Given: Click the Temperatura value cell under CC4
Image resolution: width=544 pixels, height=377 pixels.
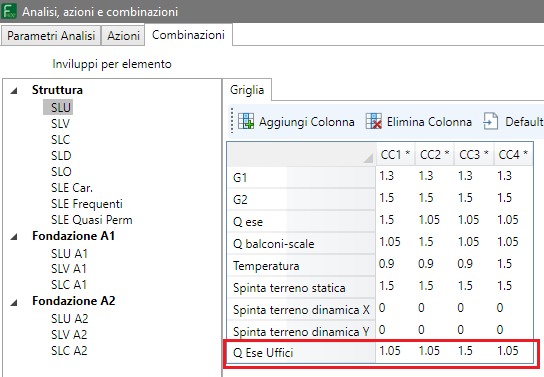Looking at the screenshot, I should click(x=513, y=264).
